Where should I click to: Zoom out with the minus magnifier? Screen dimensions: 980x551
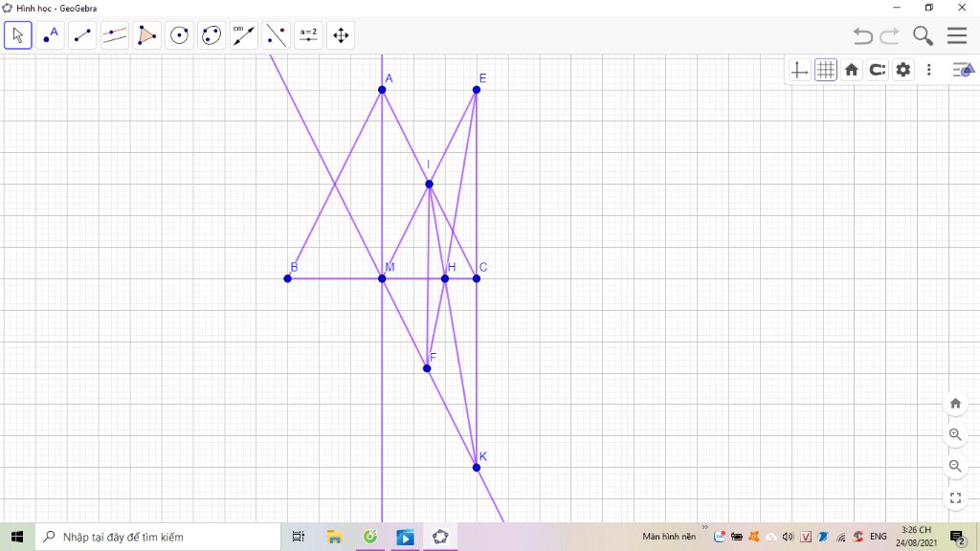(x=955, y=466)
